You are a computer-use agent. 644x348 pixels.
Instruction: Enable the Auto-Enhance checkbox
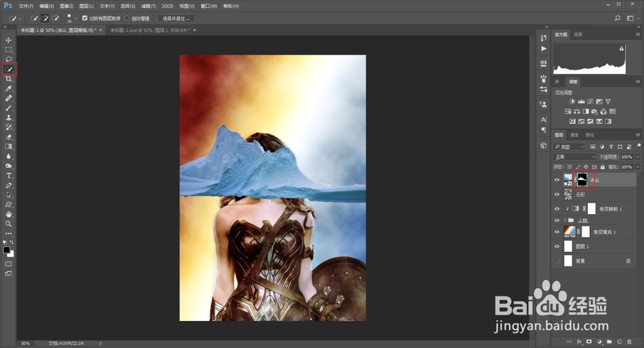(126, 18)
